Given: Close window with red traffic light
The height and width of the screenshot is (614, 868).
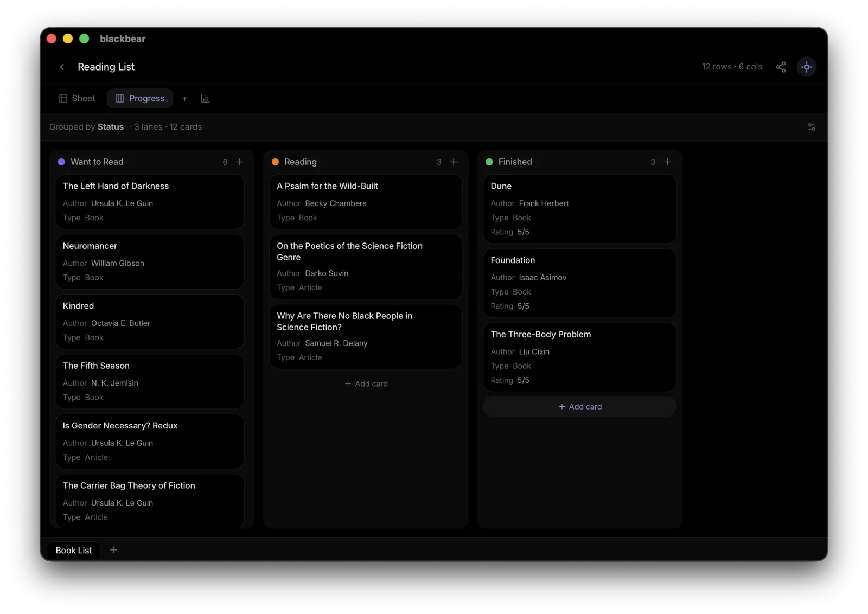Looking at the screenshot, I should [52, 39].
